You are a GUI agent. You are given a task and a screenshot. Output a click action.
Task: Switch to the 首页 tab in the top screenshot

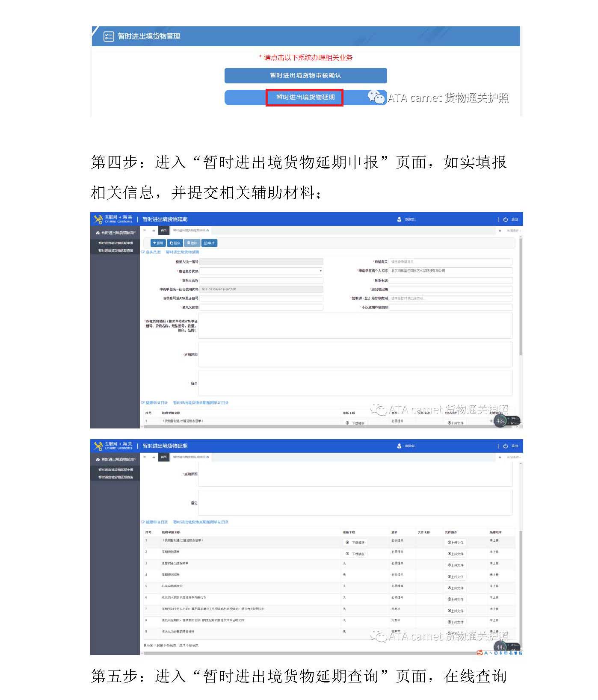point(163,230)
